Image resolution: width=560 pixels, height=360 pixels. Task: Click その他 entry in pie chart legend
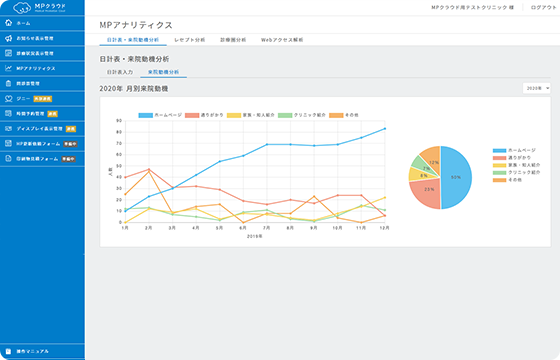point(507,180)
